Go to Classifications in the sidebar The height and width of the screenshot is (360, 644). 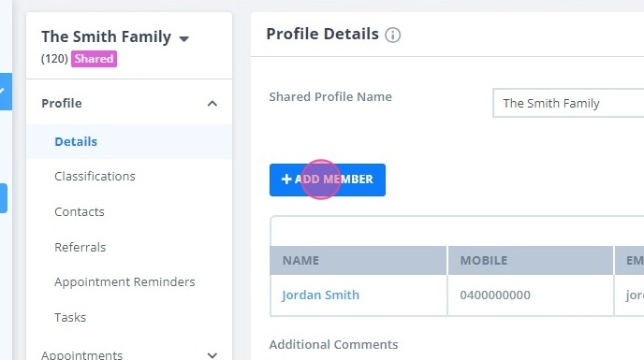95,176
